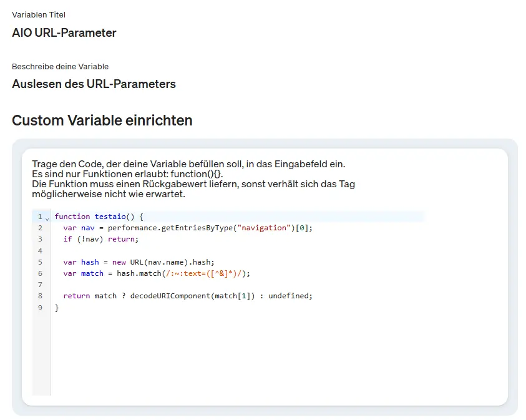This screenshot has height=420, width=526.
Task: Select the title AIO URL-Parameter
Action: pyautogui.click(x=65, y=33)
